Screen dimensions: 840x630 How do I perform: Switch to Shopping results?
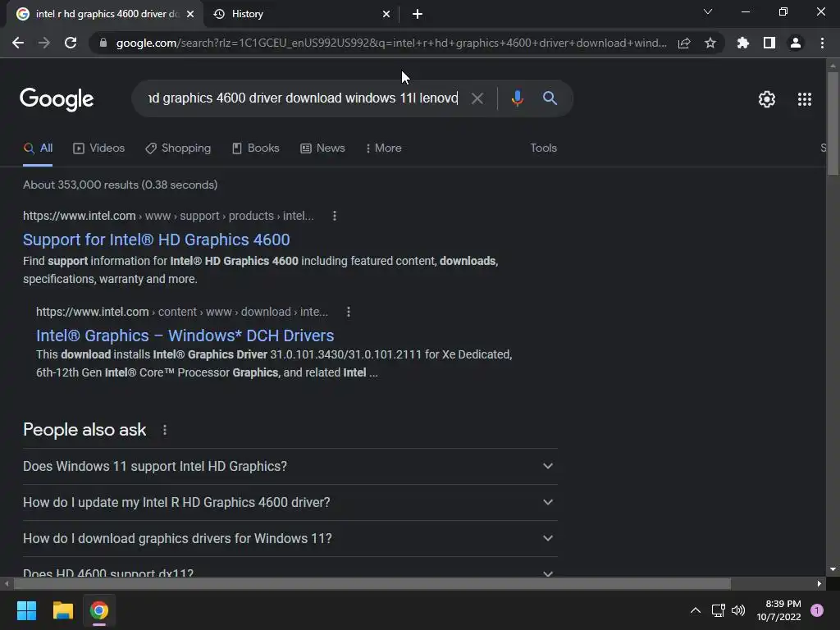click(x=178, y=148)
